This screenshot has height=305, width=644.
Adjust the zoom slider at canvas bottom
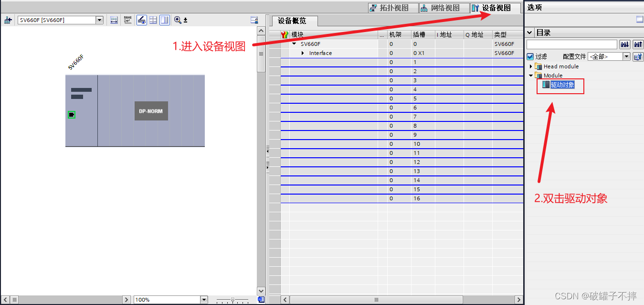pyautogui.click(x=232, y=300)
